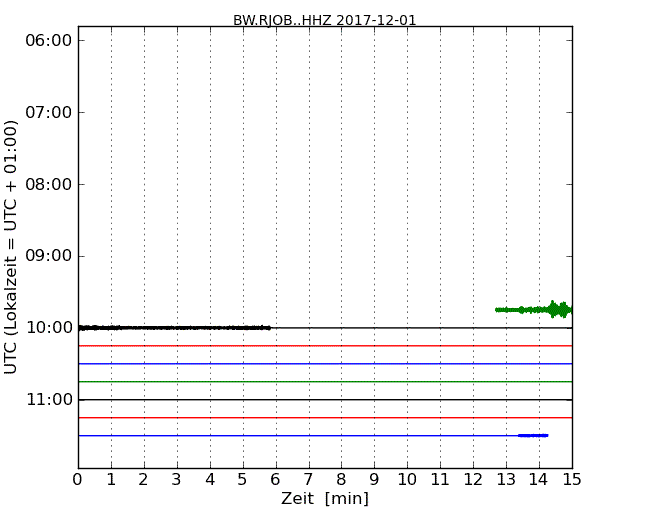Image resolution: width=650 pixels, height=520 pixels.
Task: Click the thick black noisy trace at 10:00
Action: click(174, 328)
